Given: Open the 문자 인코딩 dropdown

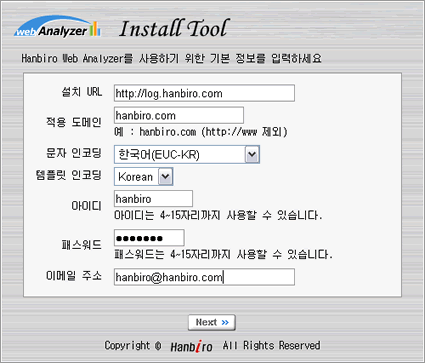Looking at the screenshot, I should [187, 154].
